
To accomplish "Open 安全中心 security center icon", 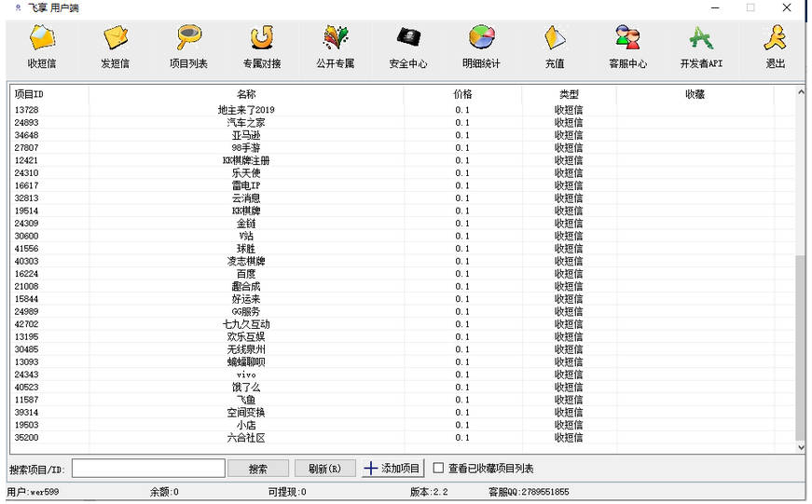I will [408, 47].
